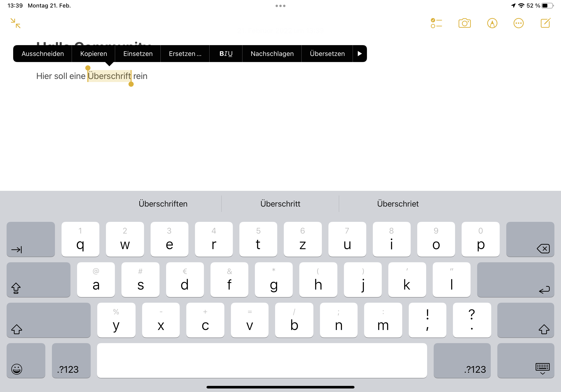561x392 pixels.
Task: Open the BIU formatting submenu
Action: pos(226,54)
